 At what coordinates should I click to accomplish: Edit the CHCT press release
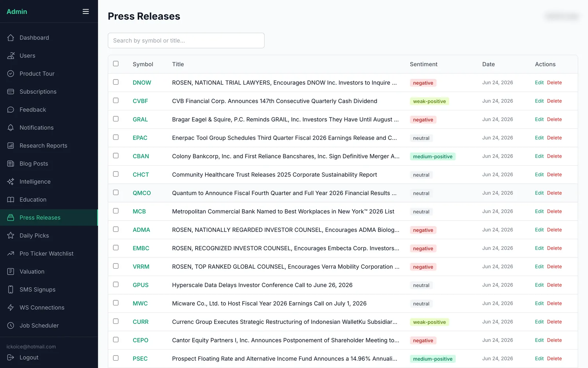tap(539, 174)
